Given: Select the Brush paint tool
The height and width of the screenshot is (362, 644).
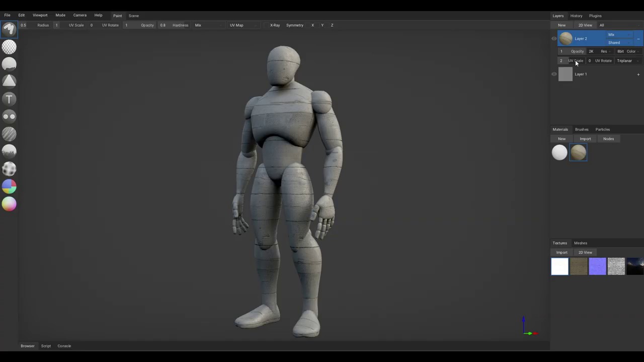Looking at the screenshot, I should point(9,30).
